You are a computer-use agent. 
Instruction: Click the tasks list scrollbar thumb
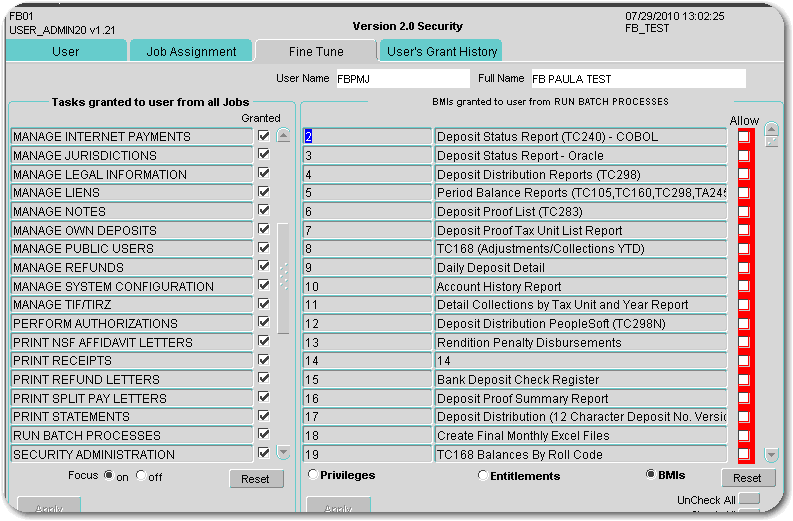pyautogui.click(x=283, y=278)
